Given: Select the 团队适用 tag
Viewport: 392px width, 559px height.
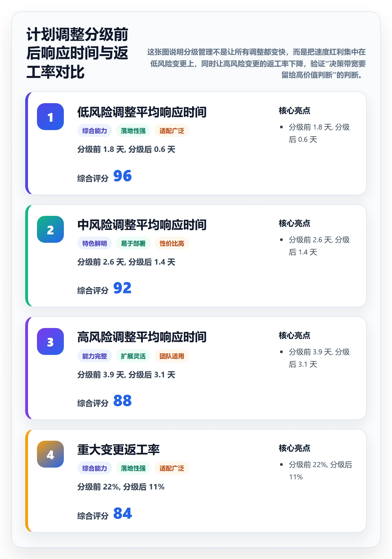Looking at the screenshot, I should coord(172,356).
